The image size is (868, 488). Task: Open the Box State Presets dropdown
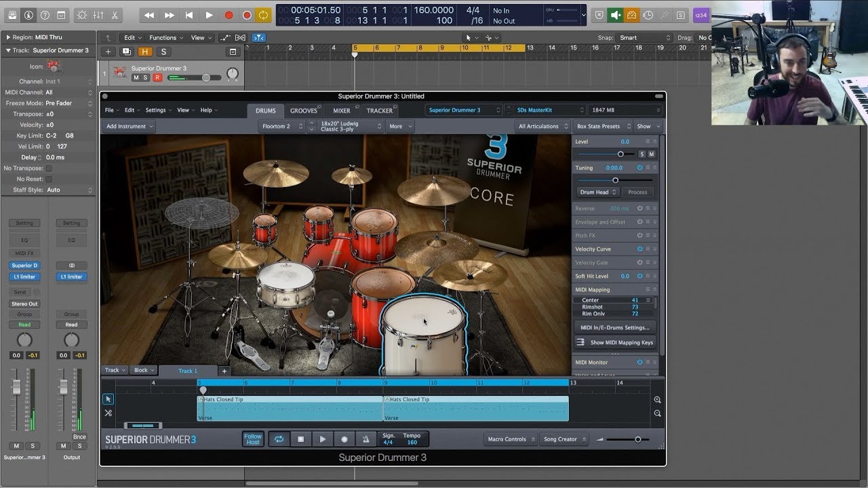coord(602,126)
